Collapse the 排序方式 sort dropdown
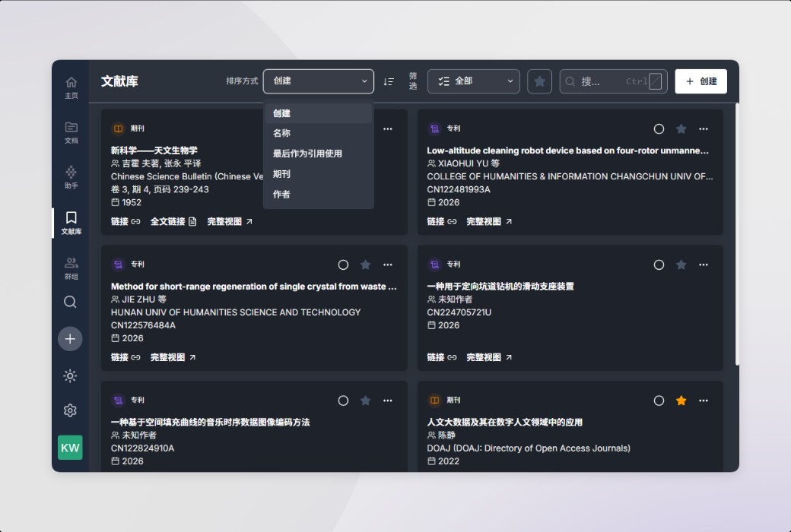Viewport: 791px width, 532px height. [319, 81]
